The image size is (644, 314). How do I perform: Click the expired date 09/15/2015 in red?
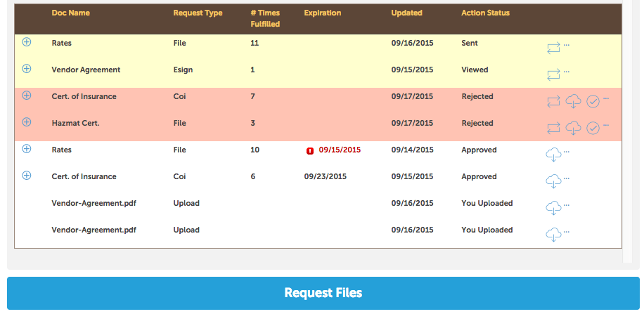[x=340, y=150]
